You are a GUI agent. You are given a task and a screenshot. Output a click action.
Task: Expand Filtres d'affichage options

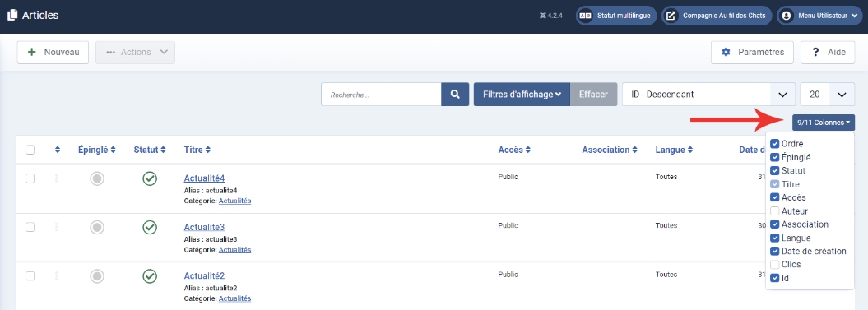(x=522, y=94)
